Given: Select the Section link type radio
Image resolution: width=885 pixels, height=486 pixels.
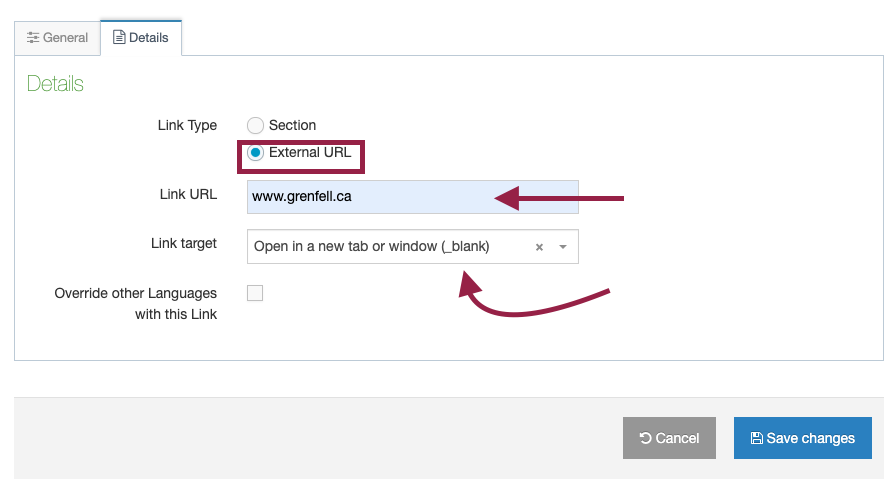Looking at the screenshot, I should click(255, 125).
